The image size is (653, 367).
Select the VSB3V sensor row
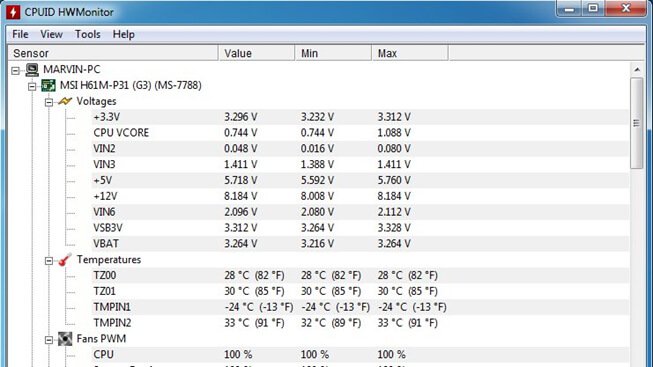click(360, 228)
